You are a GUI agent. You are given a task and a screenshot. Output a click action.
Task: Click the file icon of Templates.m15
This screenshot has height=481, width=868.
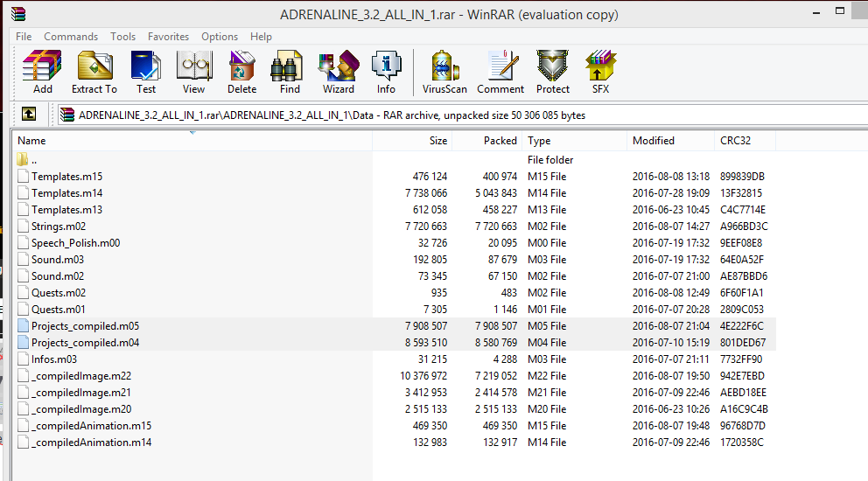click(23, 176)
